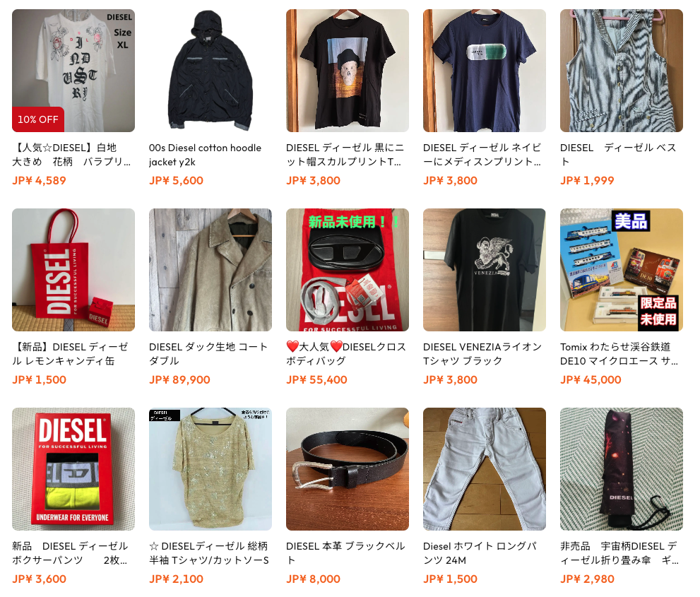Click the JP¥ 1,999 price of the DIESEL vest
Image resolution: width=700 pixels, height=597 pixels.
click(x=587, y=180)
